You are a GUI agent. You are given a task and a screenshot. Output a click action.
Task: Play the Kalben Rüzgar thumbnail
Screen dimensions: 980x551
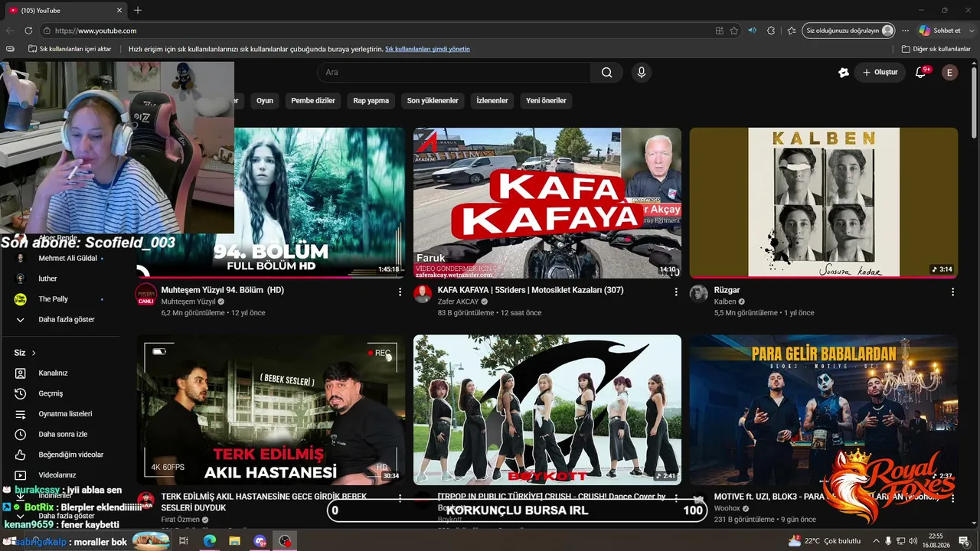point(824,203)
